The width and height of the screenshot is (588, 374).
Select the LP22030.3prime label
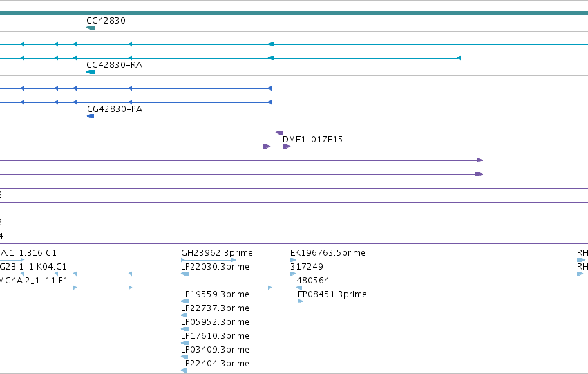coord(215,267)
